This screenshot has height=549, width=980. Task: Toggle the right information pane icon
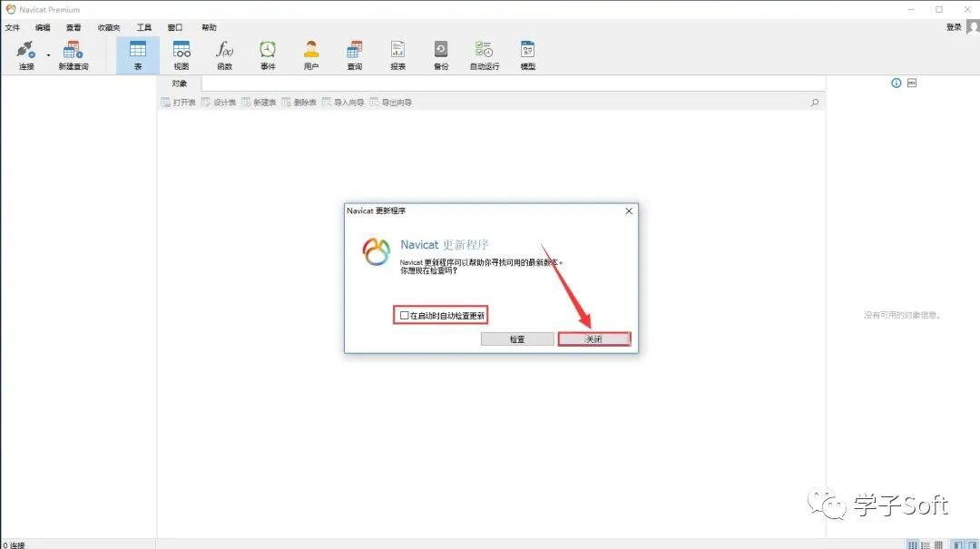coord(973,545)
